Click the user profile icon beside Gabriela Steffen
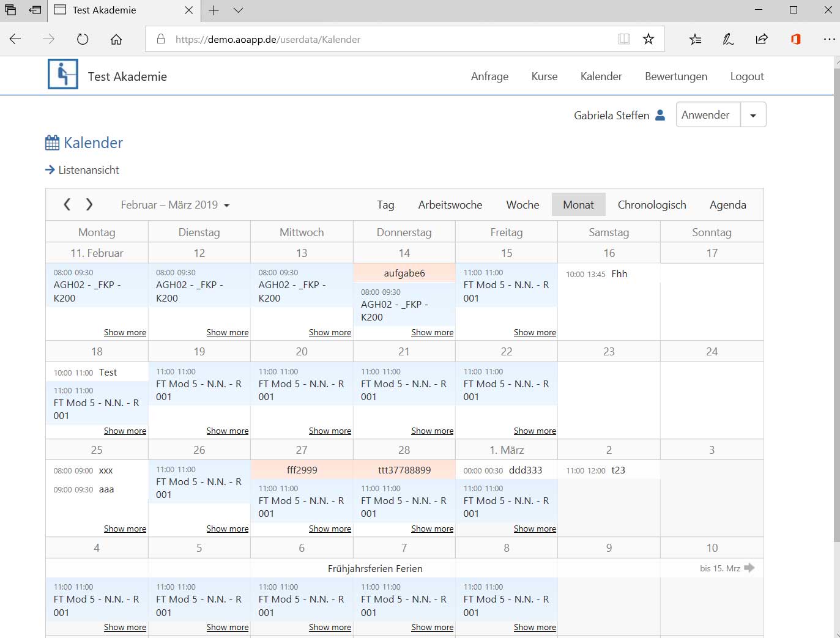 pyautogui.click(x=660, y=115)
